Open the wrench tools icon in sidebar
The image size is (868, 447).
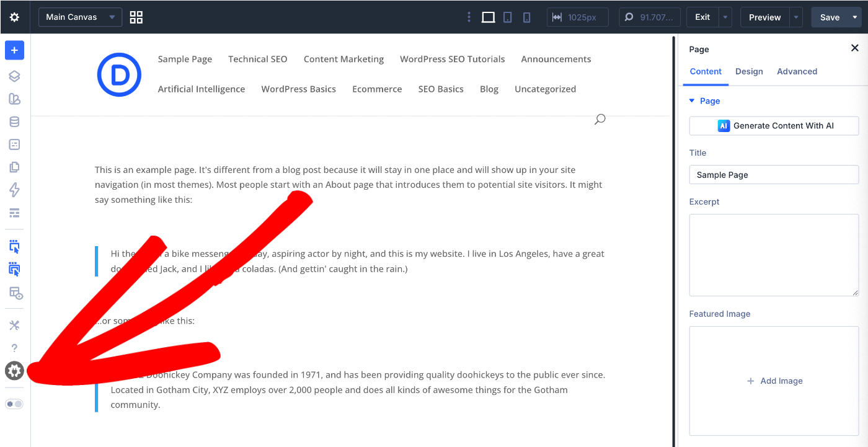click(14, 325)
